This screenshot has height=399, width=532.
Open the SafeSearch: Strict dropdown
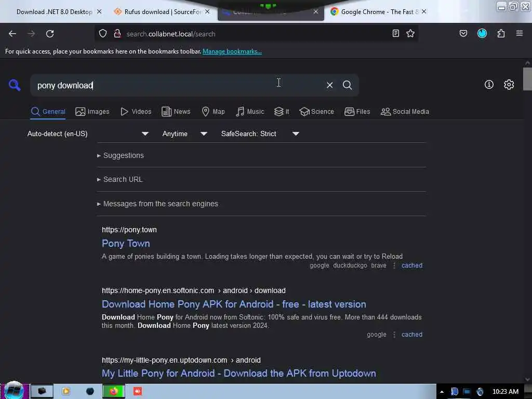(260, 134)
